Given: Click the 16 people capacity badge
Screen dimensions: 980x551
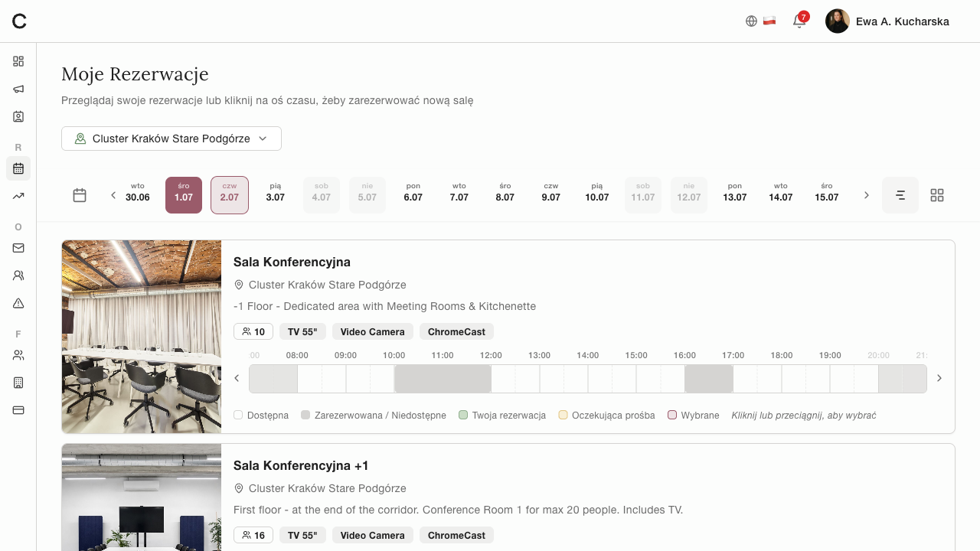Looking at the screenshot, I should point(253,535).
